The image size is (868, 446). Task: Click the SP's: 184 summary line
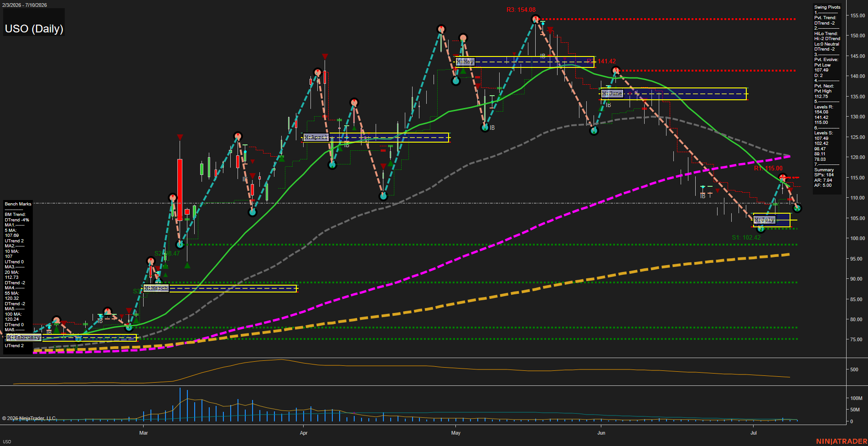coord(824,175)
